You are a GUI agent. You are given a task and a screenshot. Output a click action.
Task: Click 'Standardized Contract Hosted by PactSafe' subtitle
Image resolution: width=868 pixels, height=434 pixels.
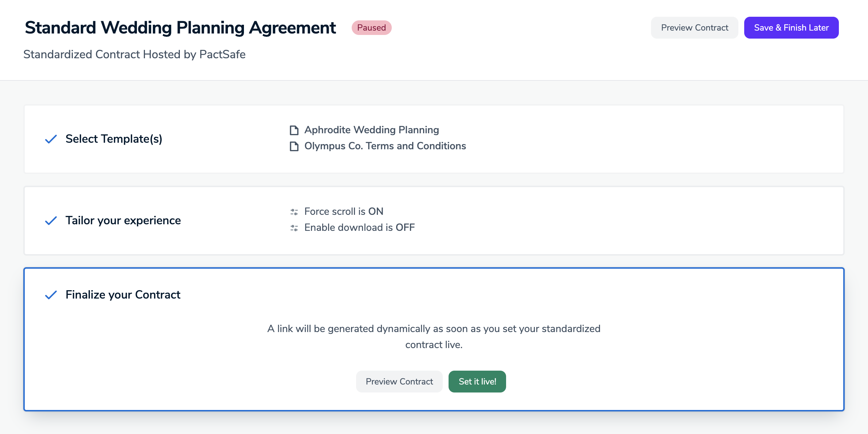(x=134, y=54)
